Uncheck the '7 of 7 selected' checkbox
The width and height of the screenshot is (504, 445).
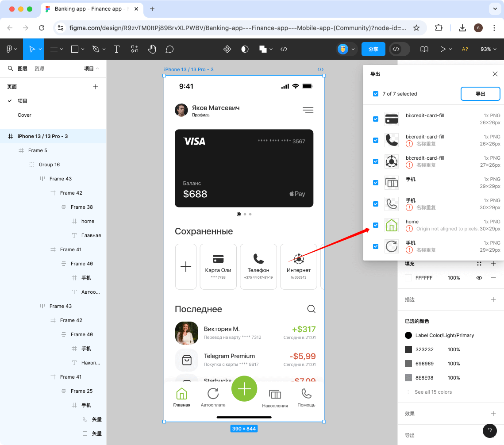pyautogui.click(x=376, y=94)
